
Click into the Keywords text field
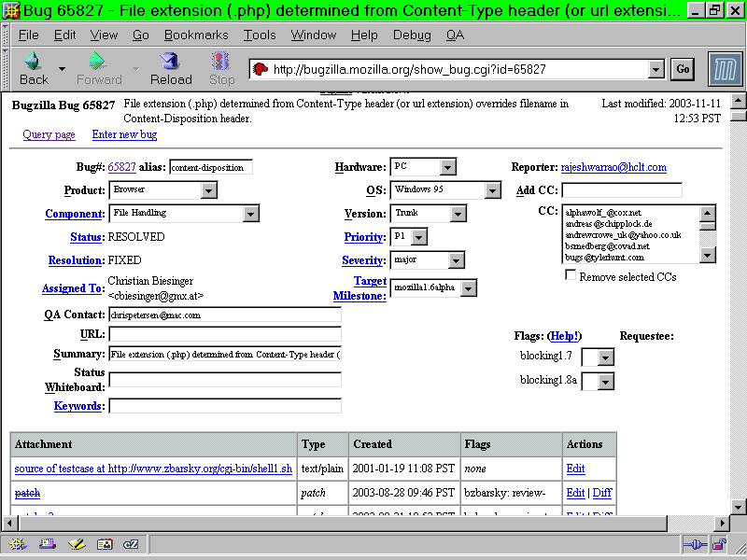[224, 406]
